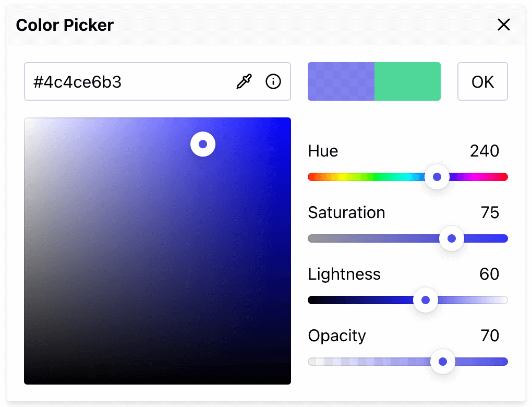Click the Lightness slider handle
Screen dimensions: 532x407
426,300
